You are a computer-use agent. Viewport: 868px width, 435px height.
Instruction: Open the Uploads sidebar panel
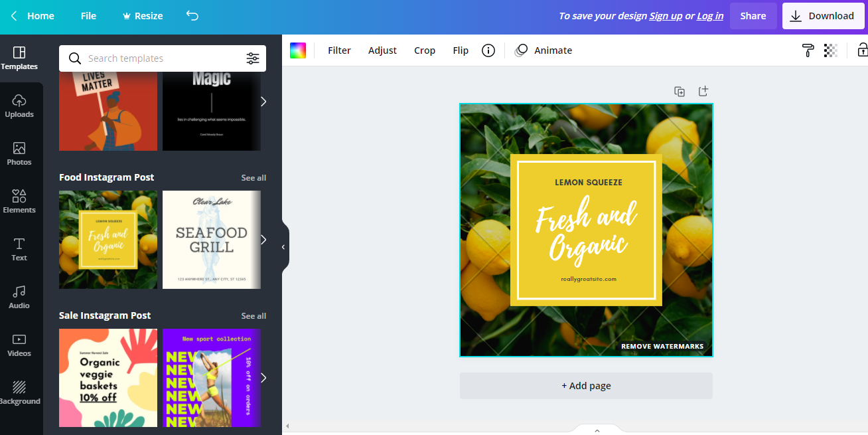pyautogui.click(x=19, y=106)
